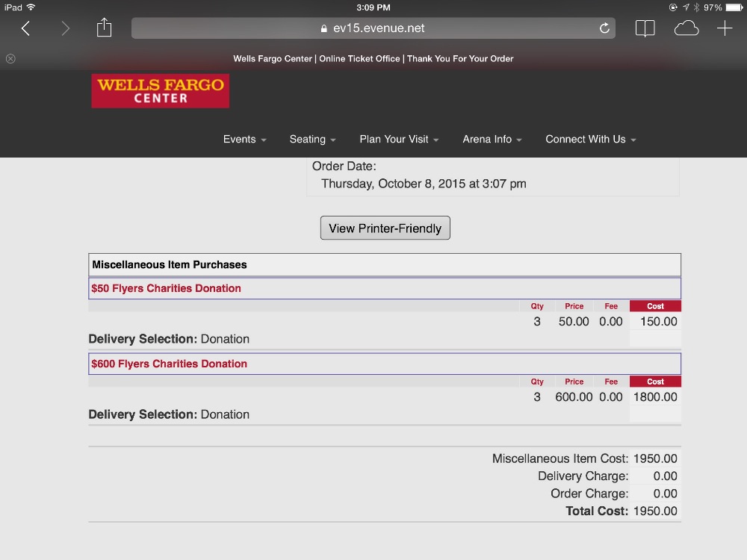Click Delivery Selection under $50 donation
This screenshot has height=560, width=747.
point(169,339)
